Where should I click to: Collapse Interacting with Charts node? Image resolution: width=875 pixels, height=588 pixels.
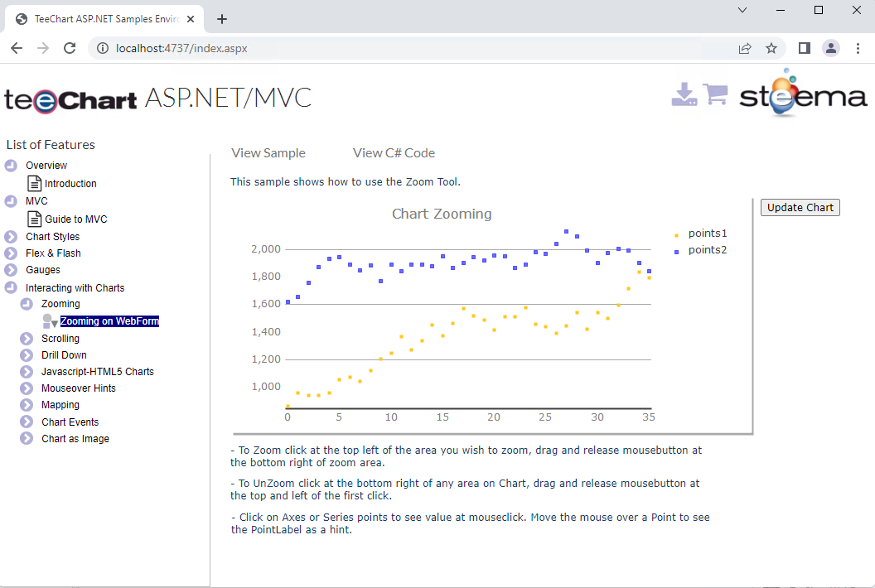click(x=11, y=288)
